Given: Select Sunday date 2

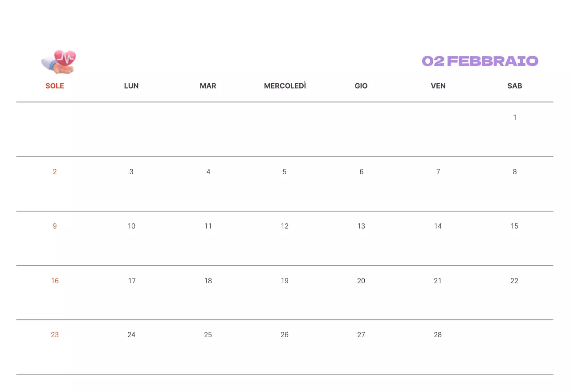Looking at the screenshot, I should click(x=55, y=172).
